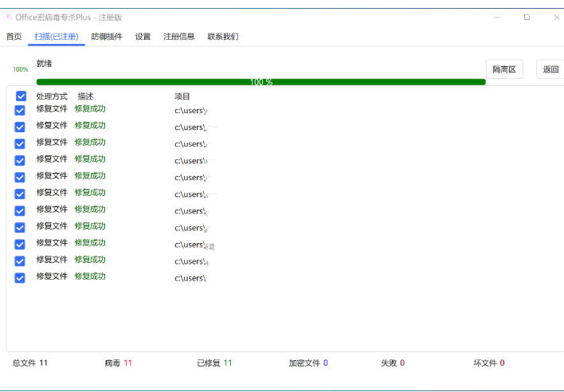Uncheck the last repaired file checkbox
Screen dimensions: 564x392
click(20, 278)
